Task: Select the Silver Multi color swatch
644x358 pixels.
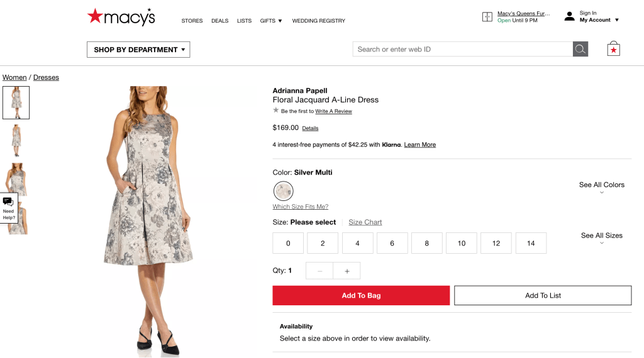Action: 284,191
